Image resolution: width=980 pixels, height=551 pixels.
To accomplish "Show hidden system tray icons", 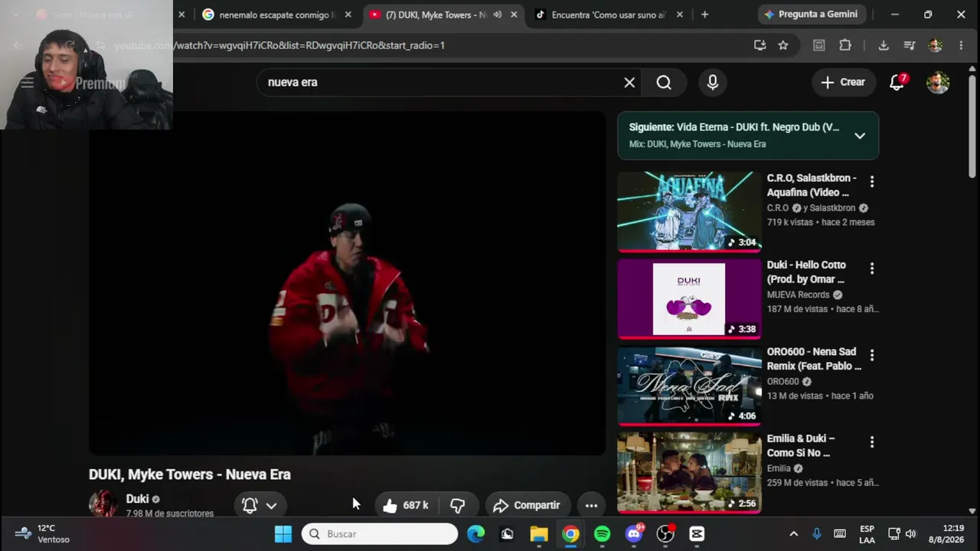I will pos(794,534).
